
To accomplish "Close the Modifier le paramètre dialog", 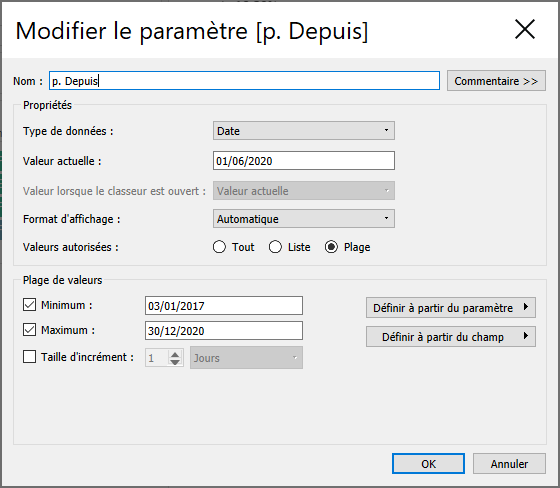I will click(525, 29).
